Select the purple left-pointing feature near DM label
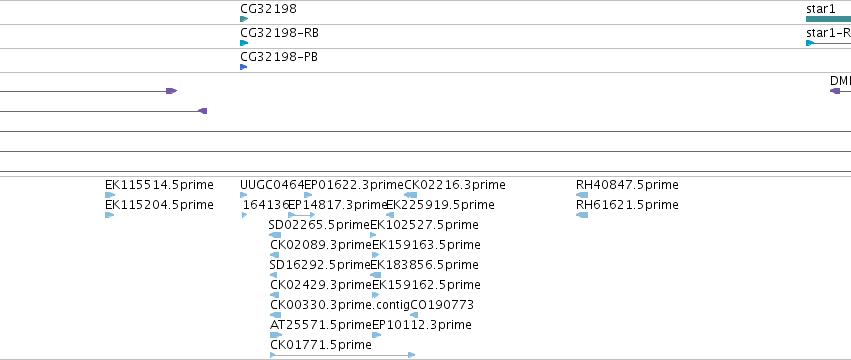Screen dimensions: 851x360 [835, 91]
